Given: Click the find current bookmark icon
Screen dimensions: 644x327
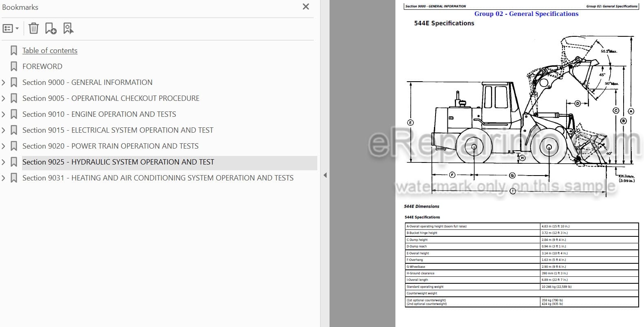Looking at the screenshot, I should coord(69,28).
